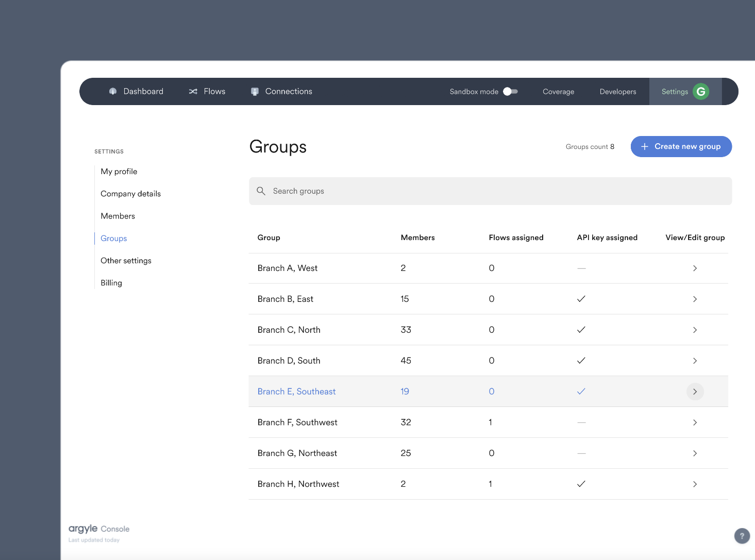Click the magnifier icon in the search bar
The image size is (755, 560).
point(261,191)
